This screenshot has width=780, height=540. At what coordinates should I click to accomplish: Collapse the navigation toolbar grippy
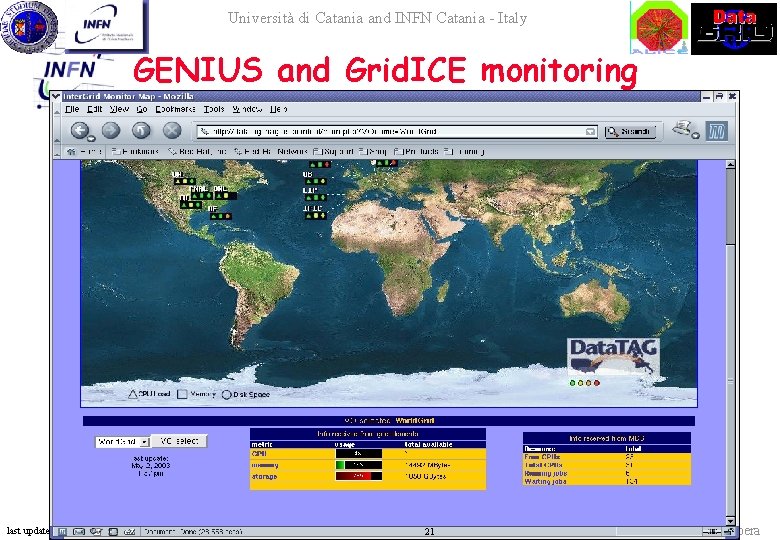(57, 132)
